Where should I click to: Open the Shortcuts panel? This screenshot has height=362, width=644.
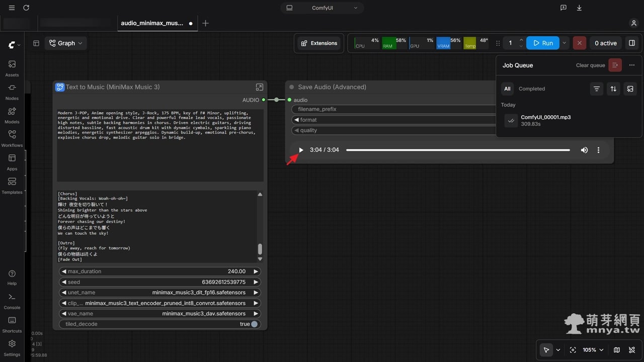coord(12,325)
